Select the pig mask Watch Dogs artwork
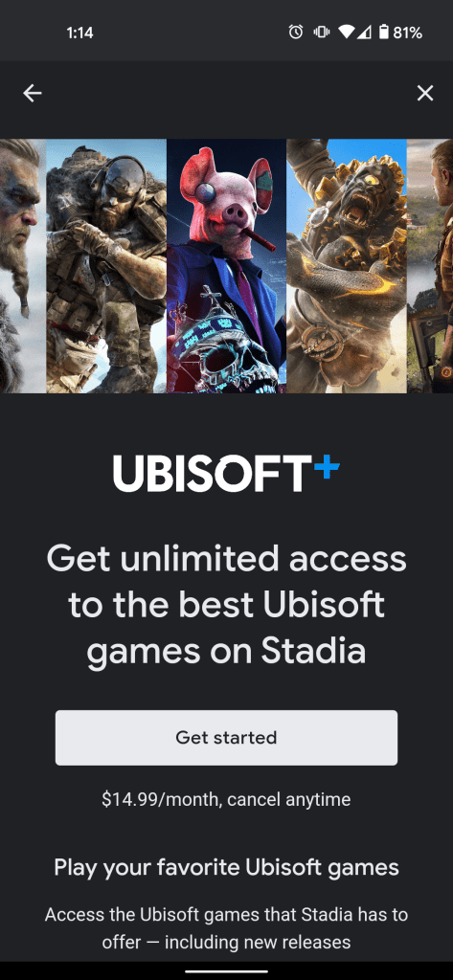The image size is (453, 980). [226, 266]
